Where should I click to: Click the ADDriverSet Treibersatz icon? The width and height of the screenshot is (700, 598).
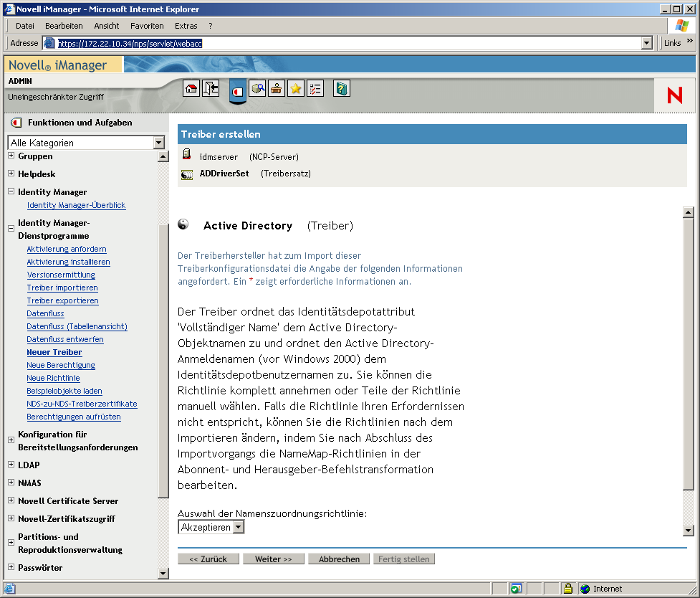coord(186,173)
